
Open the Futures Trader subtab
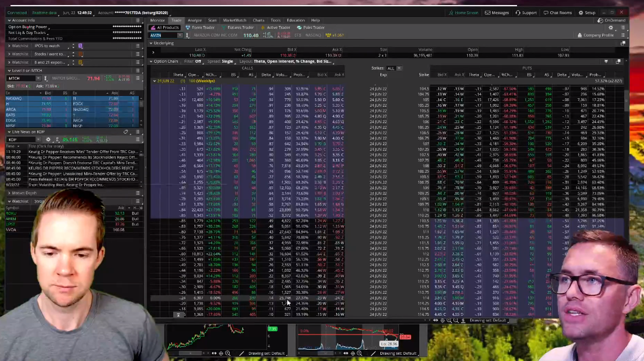coord(238,28)
